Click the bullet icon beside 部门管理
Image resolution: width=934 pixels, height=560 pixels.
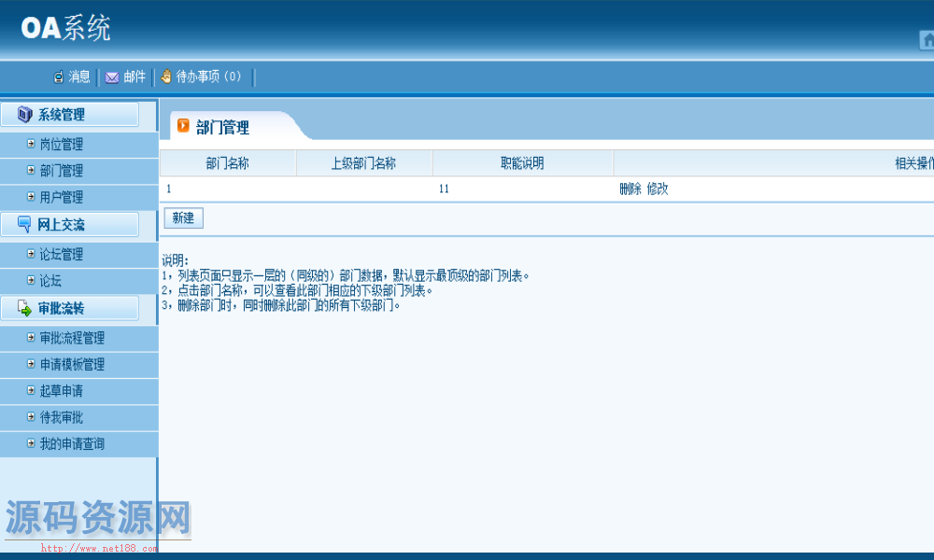31,170
